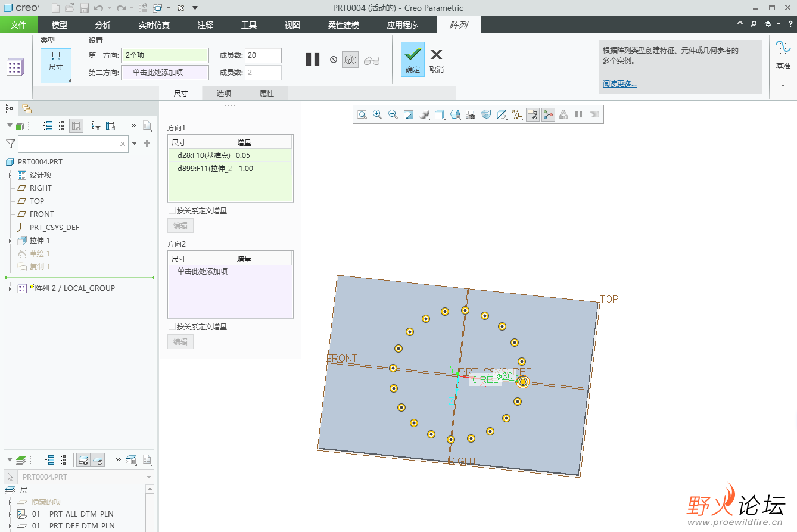Open the tree filters icon
The width and height of the screenshot is (797, 532).
click(x=96, y=126)
